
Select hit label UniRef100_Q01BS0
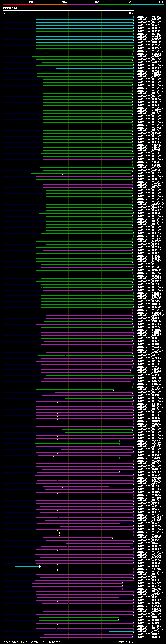pos(149,173)
